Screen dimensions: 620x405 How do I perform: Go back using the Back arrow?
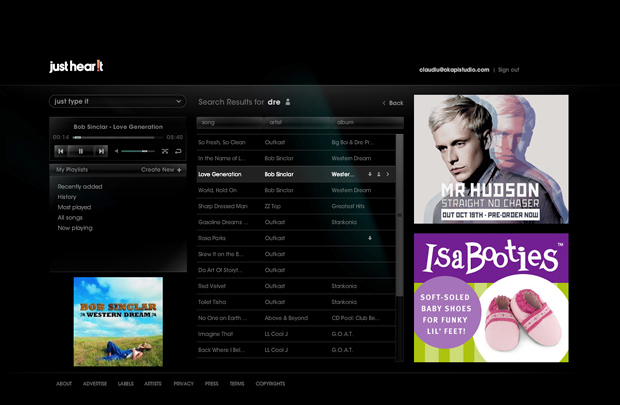(393, 103)
